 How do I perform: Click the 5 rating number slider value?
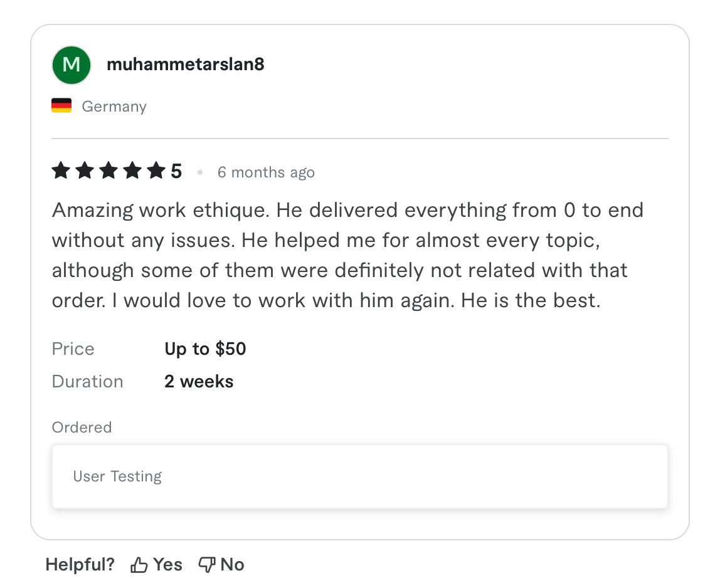[x=176, y=170]
